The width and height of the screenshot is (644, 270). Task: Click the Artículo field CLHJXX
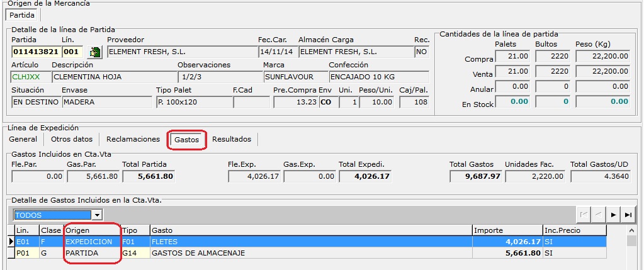30,77
